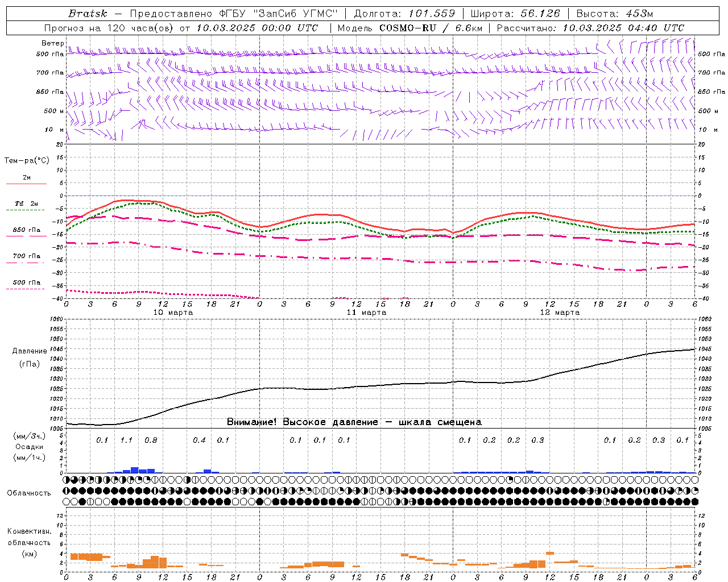Click the 0.4 precipitation amount value
Screen dimensions: 728x582
tap(199, 440)
